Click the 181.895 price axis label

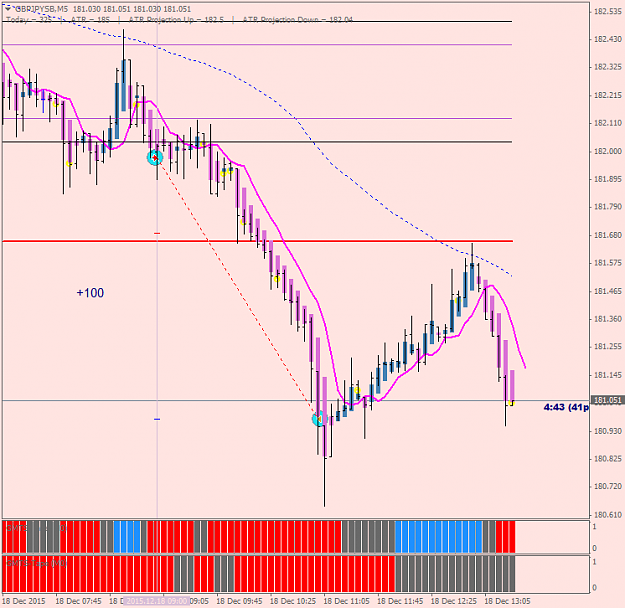tap(608, 179)
